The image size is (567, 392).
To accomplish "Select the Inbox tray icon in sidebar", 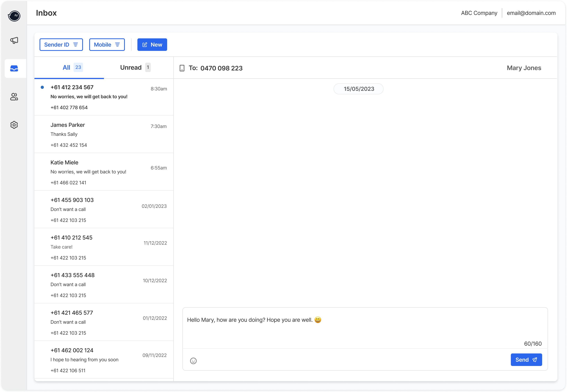I will 14,68.
